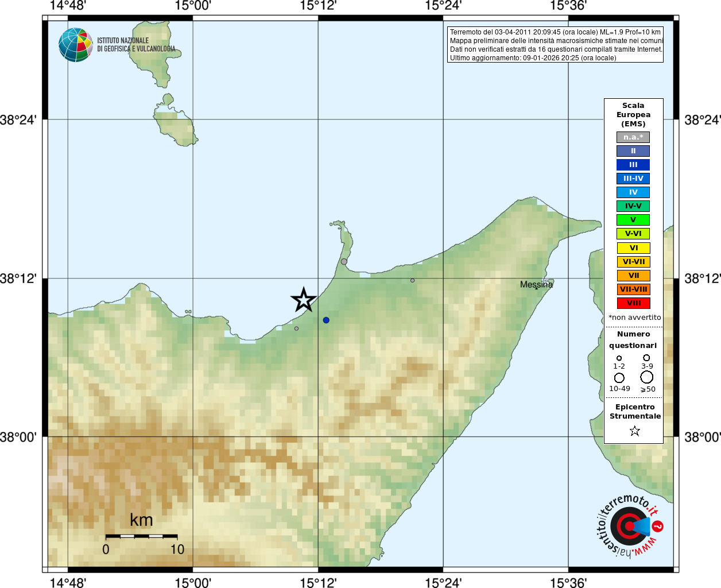721x588 pixels.
Task: Click the Istituto Nazionale di Geofisica text
Action: tap(136, 45)
